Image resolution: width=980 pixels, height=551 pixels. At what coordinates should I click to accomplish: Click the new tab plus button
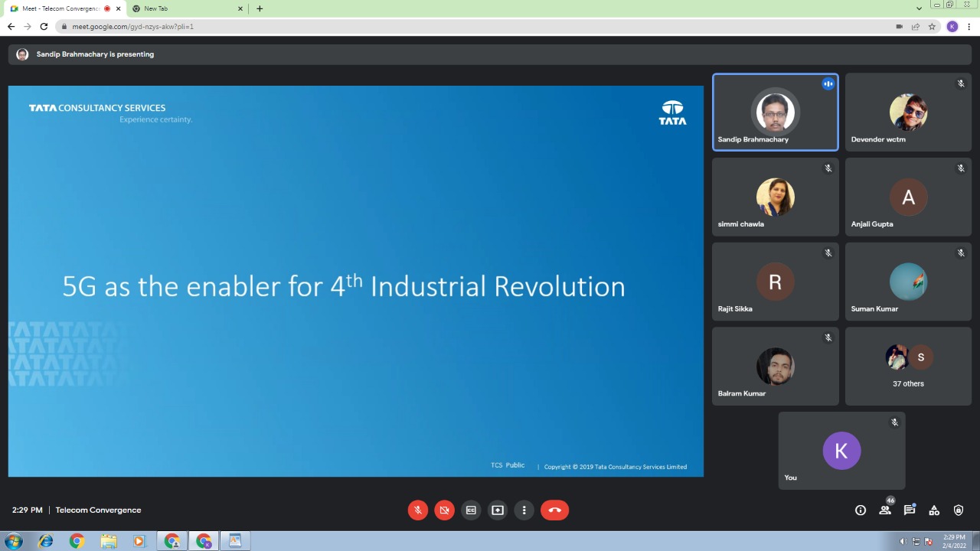click(x=260, y=8)
